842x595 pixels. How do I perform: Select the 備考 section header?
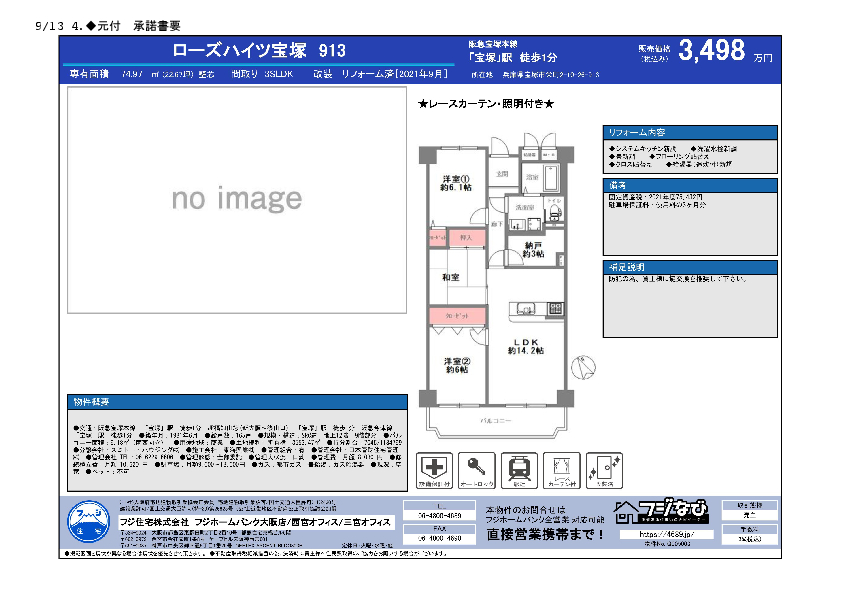tap(689, 186)
